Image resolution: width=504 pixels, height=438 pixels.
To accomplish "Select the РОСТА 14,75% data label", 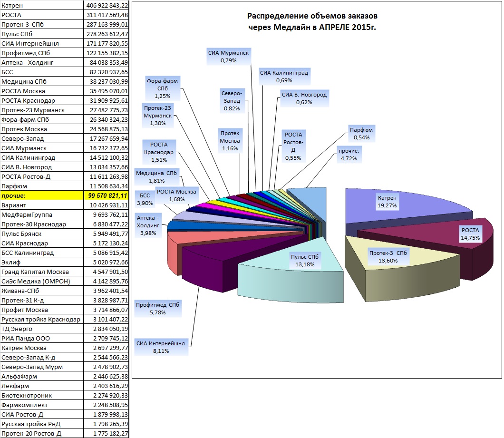I will (x=470, y=234).
